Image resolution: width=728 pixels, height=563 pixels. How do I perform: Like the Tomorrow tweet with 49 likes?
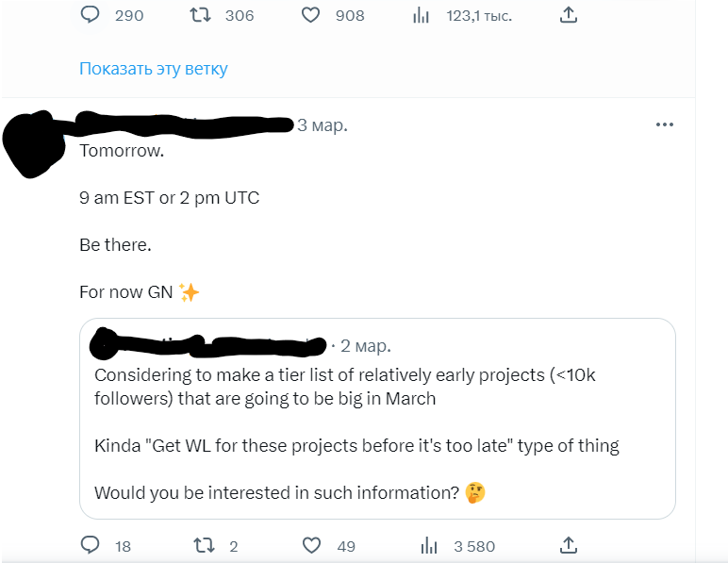click(311, 545)
